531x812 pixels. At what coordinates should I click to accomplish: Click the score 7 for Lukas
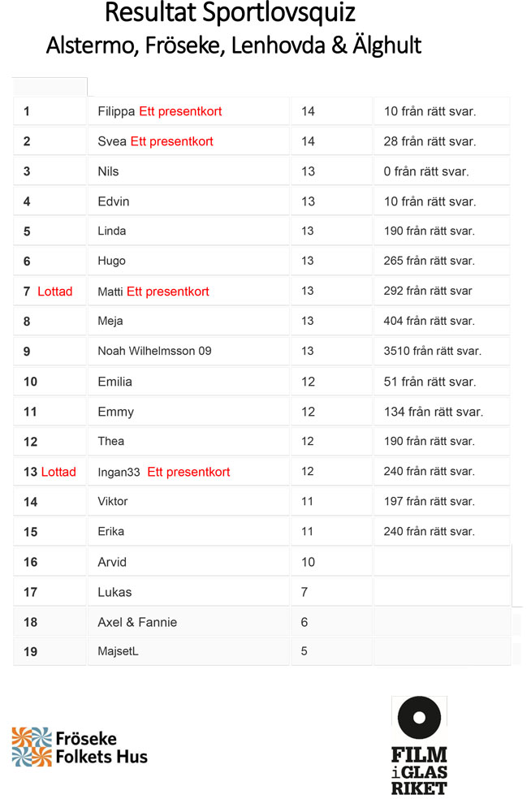click(304, 592)
